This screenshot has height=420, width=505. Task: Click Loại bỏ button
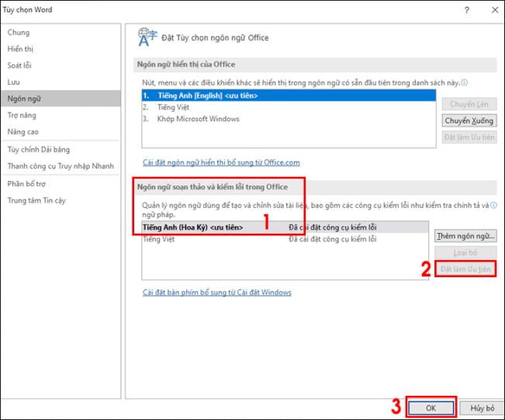[465, 253]
